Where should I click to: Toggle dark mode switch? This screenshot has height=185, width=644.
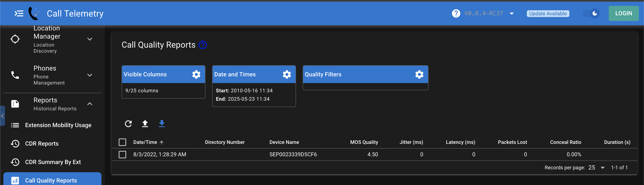click(x=591, y=13)
